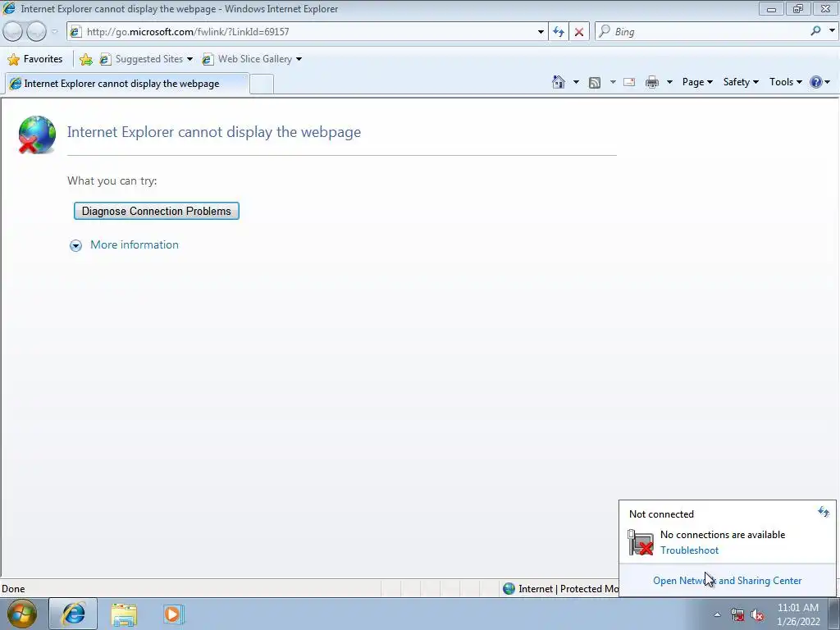Click the globe with red X error icon
840x630 pixels.
36,135
